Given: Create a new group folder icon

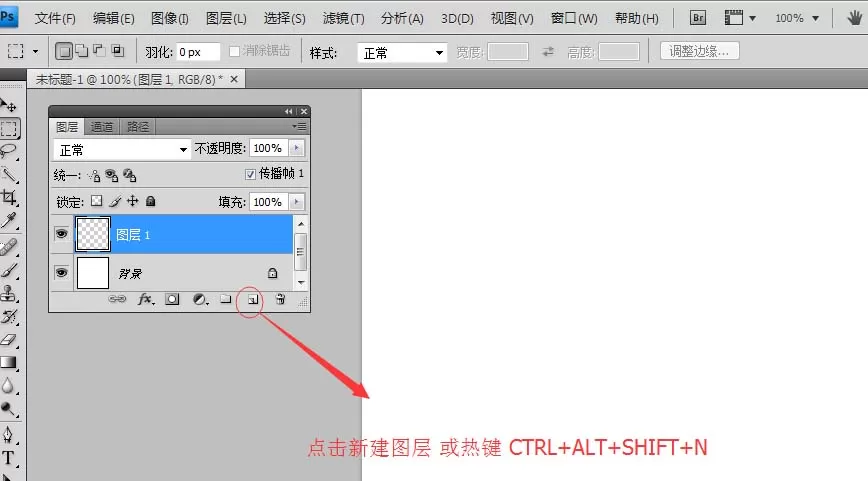Looking at the screenshot, I should point(225,299).
